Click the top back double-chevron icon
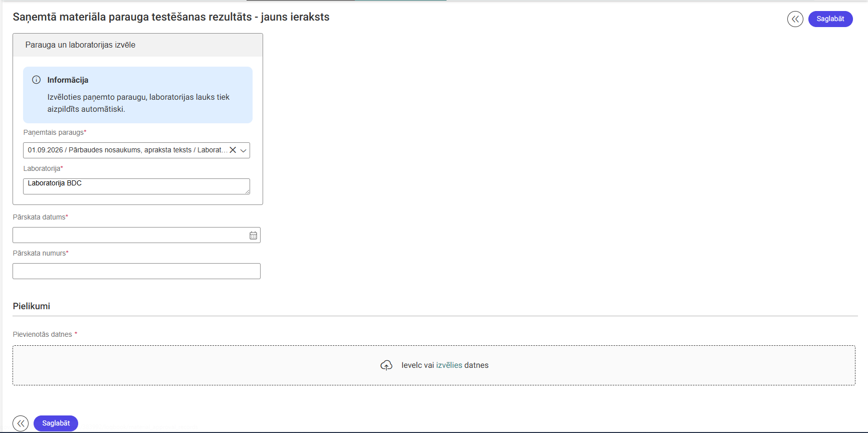 point(795,19)
